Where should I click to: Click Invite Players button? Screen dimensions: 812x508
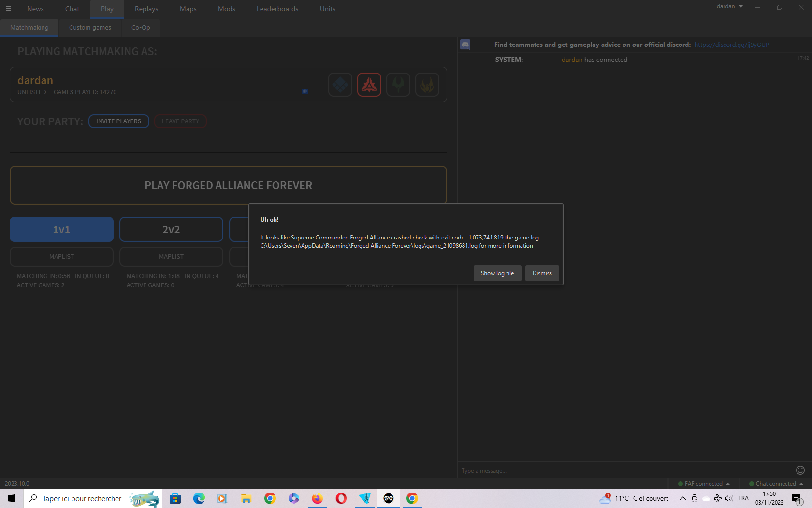(x=119, y=121)
